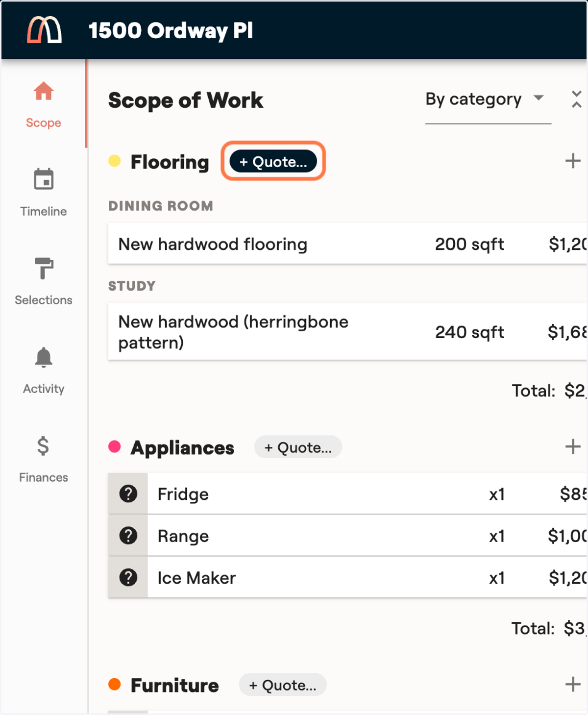The width and height of the screenshot is (588, 715).
Task: Switch to the Timeline tab label
Action: click(x=44, y=211)
